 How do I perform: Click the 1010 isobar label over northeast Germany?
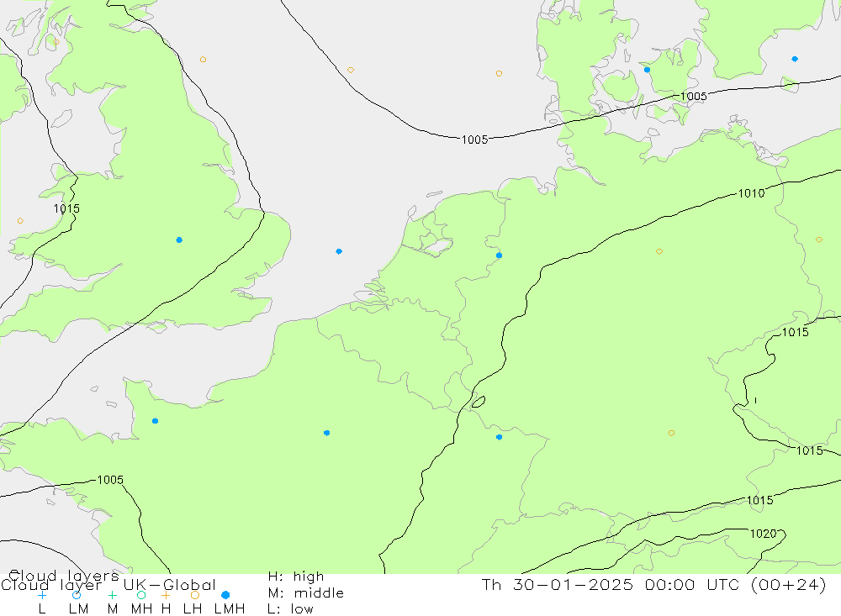[751, 193]
